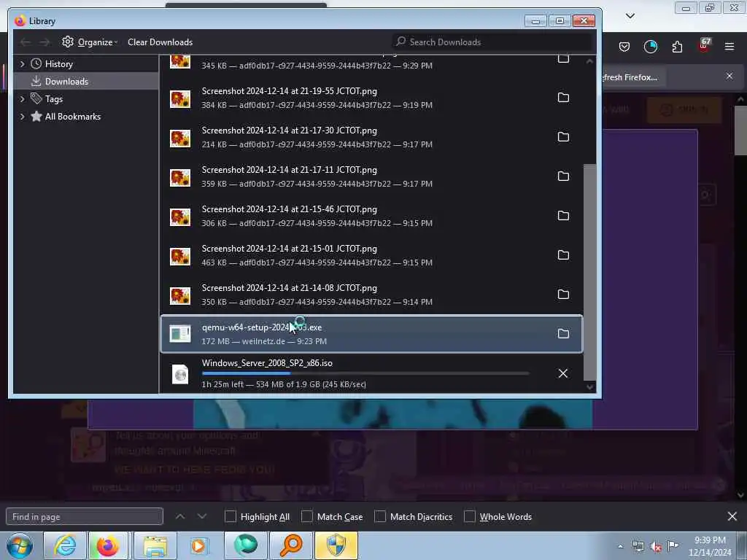Select Screenshot 2024-12-14 at 21-15-46 row text
This screenshot has width=747, height=560.
point(289,209)
